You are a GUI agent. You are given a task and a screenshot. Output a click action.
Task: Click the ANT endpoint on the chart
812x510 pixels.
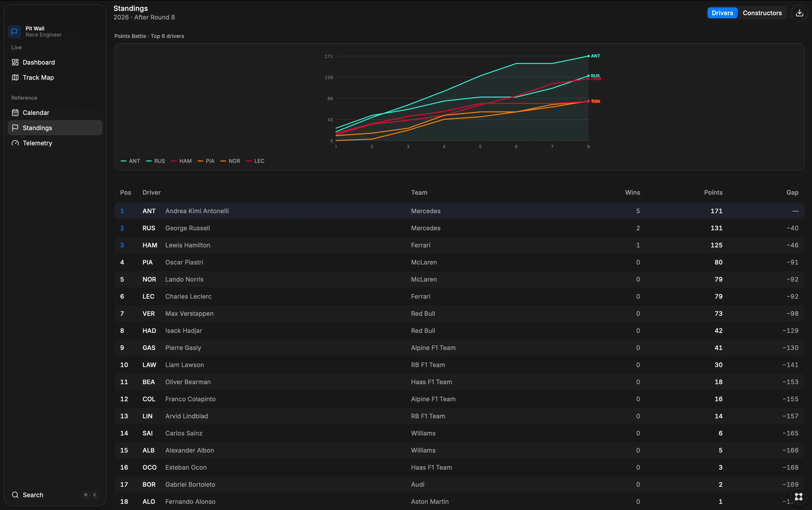click(588, 56)
